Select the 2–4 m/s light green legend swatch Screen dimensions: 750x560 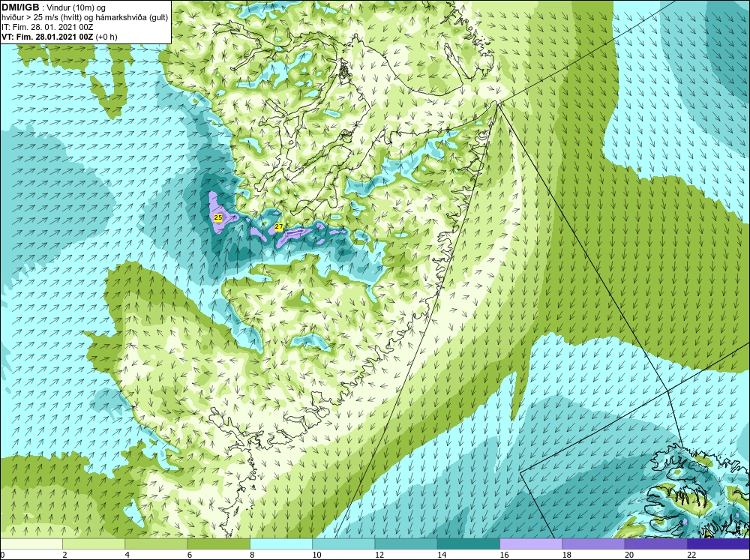(94, 544)
